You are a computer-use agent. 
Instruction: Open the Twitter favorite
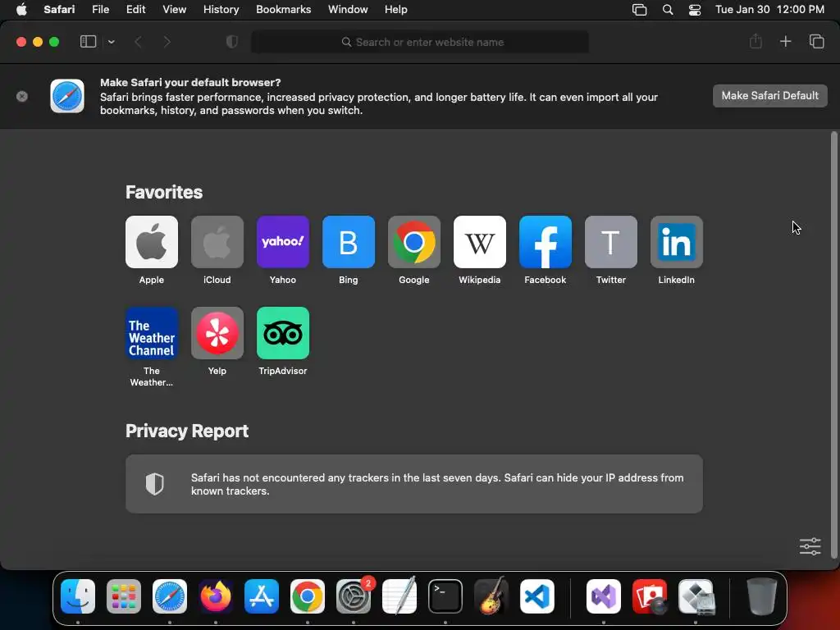click(610, 242)
